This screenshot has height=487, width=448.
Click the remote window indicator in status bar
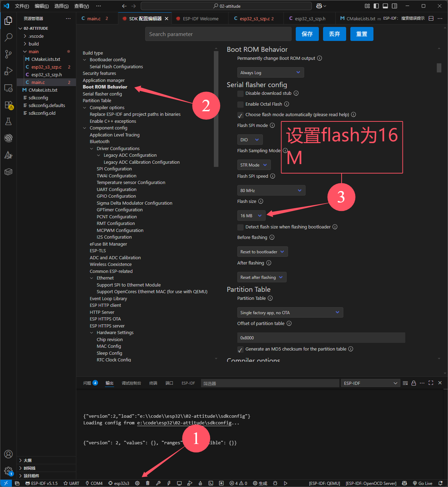pyautogui.click(x=6, y=483)
